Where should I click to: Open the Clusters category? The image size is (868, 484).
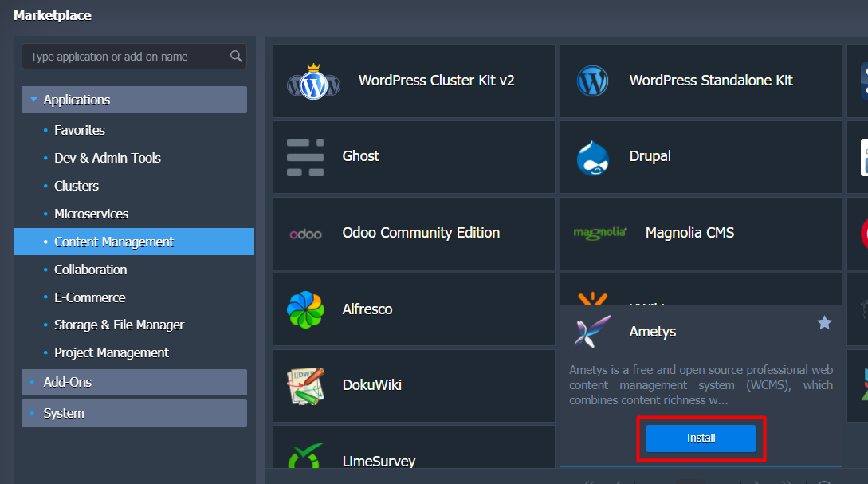tap(77, 186)
